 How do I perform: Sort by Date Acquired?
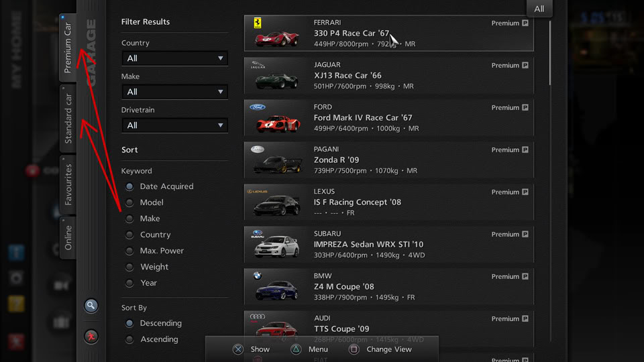click(x=129, y=186)
